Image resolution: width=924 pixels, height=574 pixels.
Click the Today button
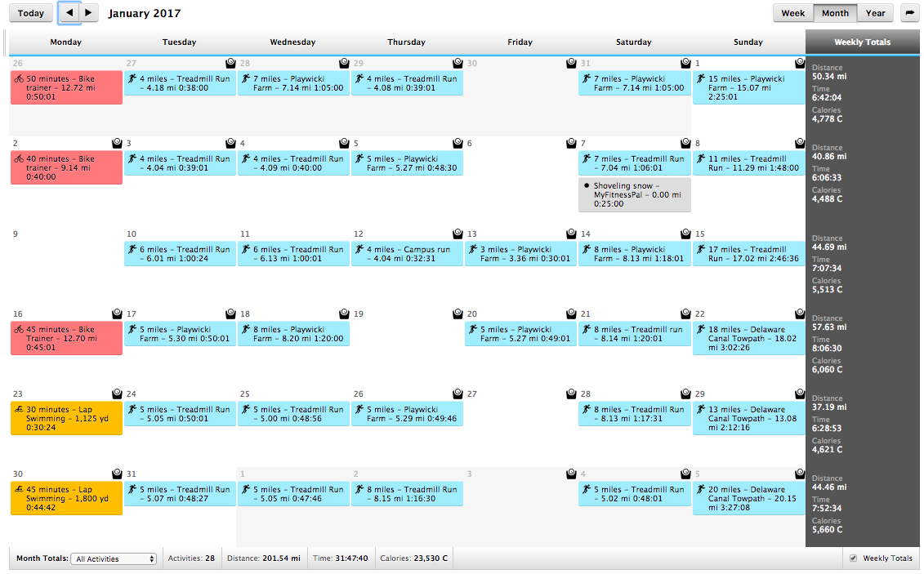31,13
